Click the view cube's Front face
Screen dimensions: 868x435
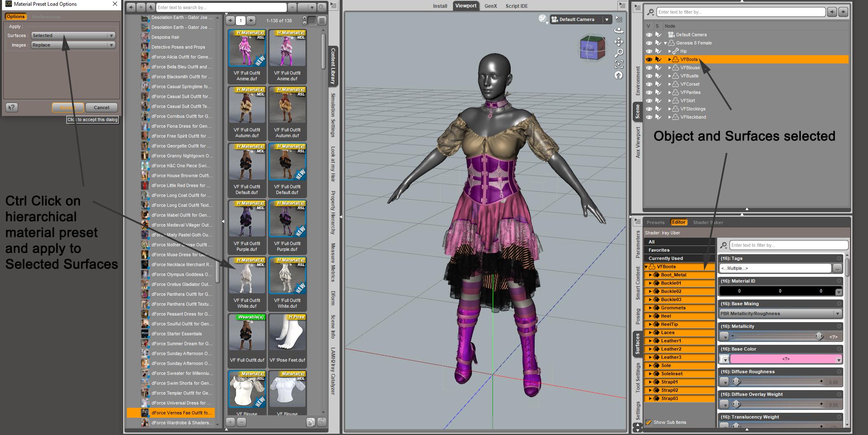click(x=589, y=50)
